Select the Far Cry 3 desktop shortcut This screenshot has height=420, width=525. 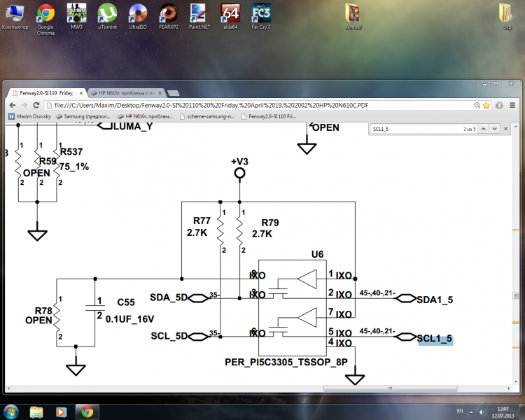(x=261, y=17)
